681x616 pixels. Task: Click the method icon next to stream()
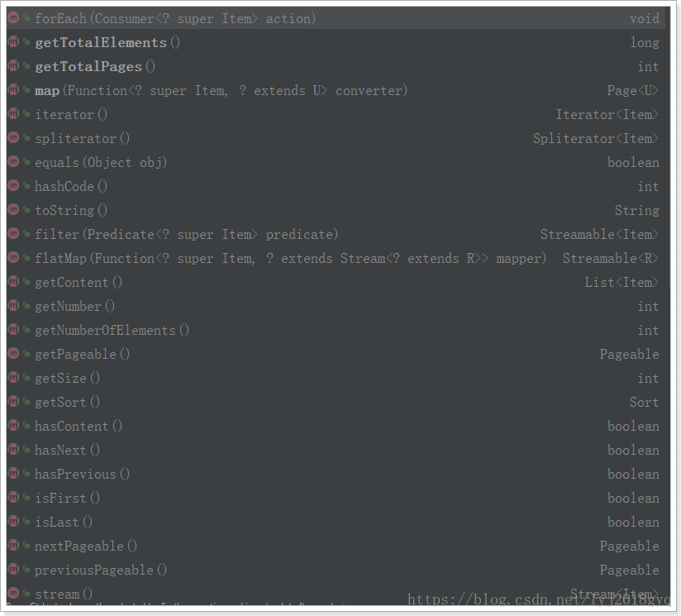click(x=13, y=593)
